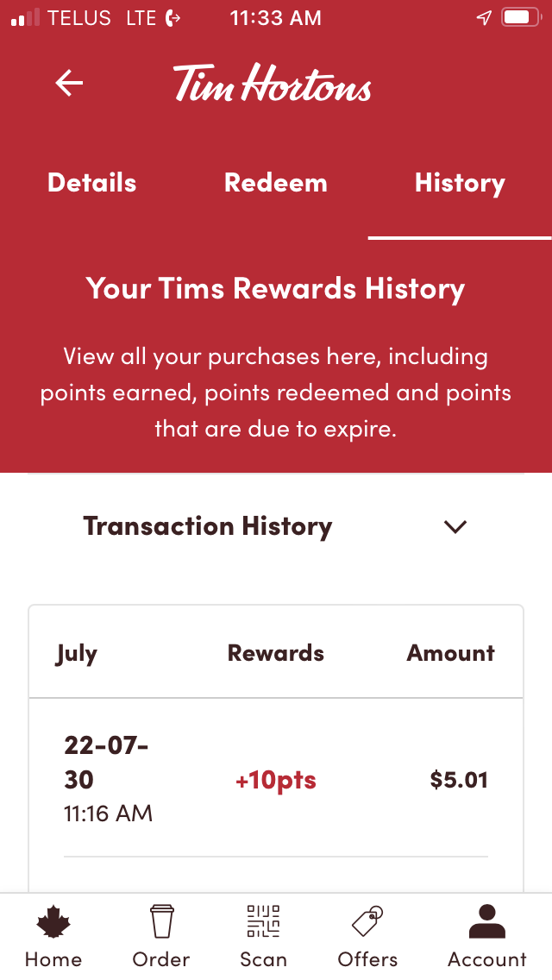
Task: Select the History tab
Action: click(460, 183)
